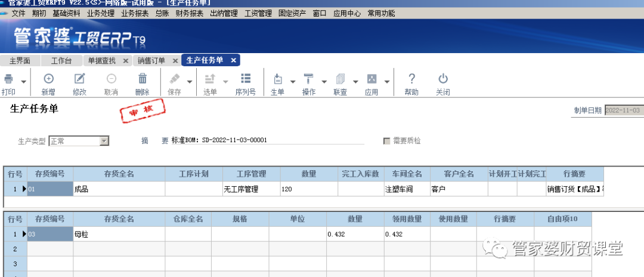
Task: Select the 存货编号 cell 01
Action: tap(50, 189)
